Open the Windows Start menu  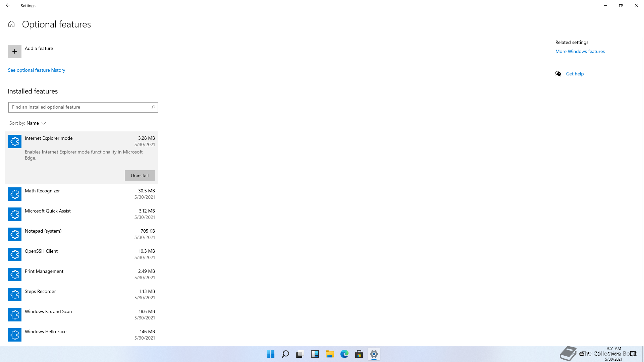(270, 354)
